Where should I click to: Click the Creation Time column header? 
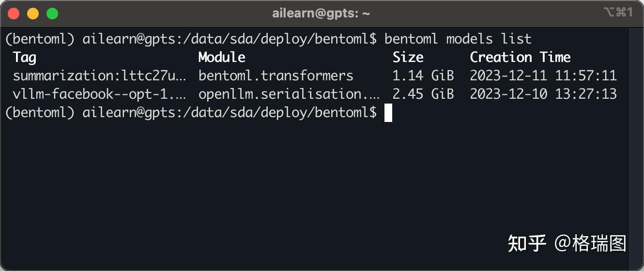(x=520, y=58)
